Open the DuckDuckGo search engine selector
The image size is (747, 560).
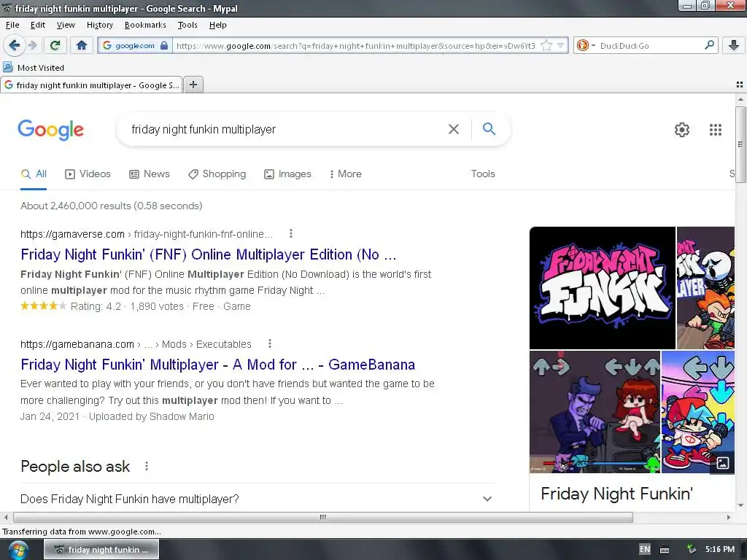coord(586,46)
